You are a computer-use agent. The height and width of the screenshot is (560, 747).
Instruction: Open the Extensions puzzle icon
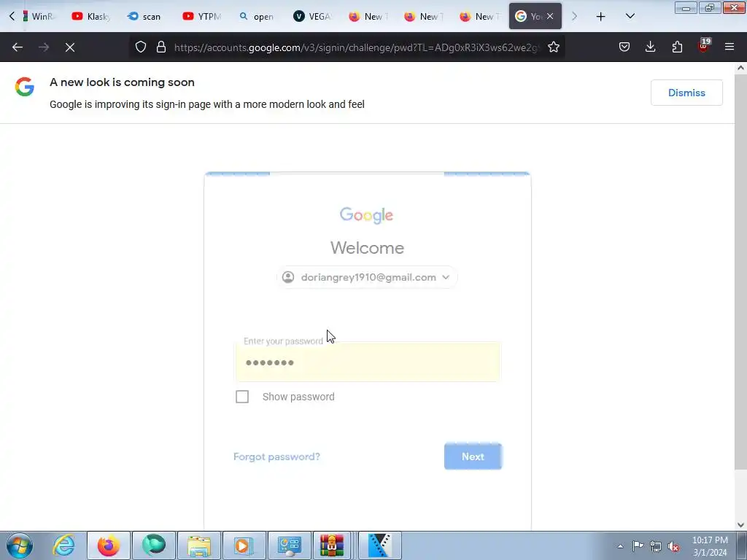coord(677,47)
